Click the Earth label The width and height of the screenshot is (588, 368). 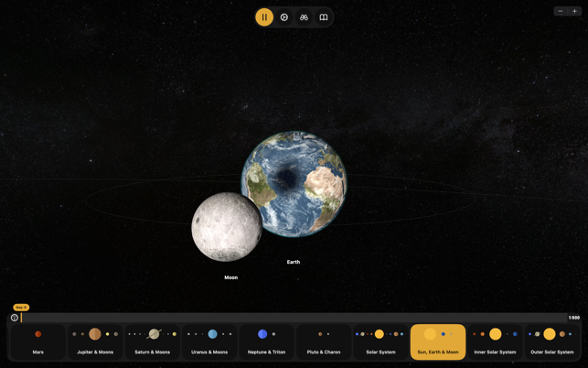tap(294, 262)
